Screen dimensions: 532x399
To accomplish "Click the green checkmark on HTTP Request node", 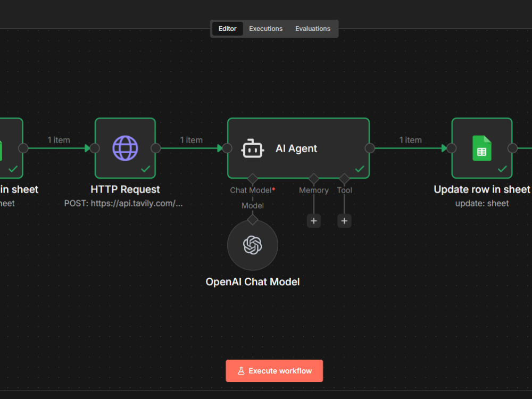I will tap(146, 169).
